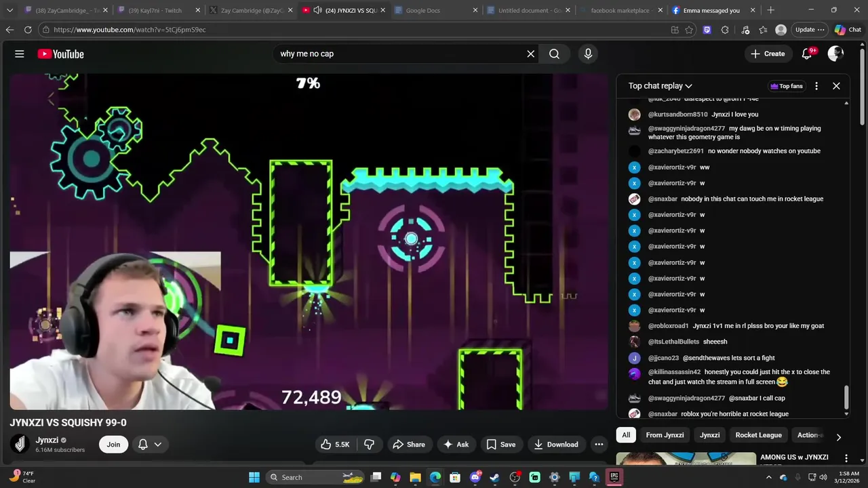Toggle notification bell for Jynxzi channel
868x488 pixels.
point(143,445)
